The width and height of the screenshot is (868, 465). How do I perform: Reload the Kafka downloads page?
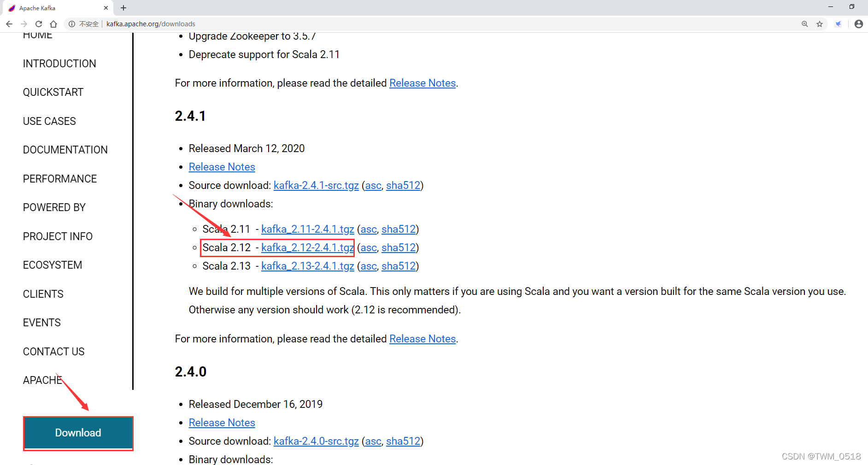coord(39,24)
